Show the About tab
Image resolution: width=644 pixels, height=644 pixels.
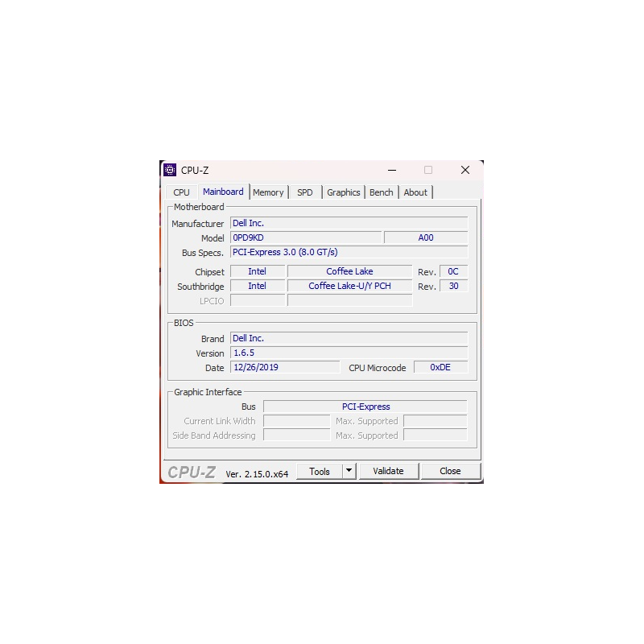click(415, 192)
